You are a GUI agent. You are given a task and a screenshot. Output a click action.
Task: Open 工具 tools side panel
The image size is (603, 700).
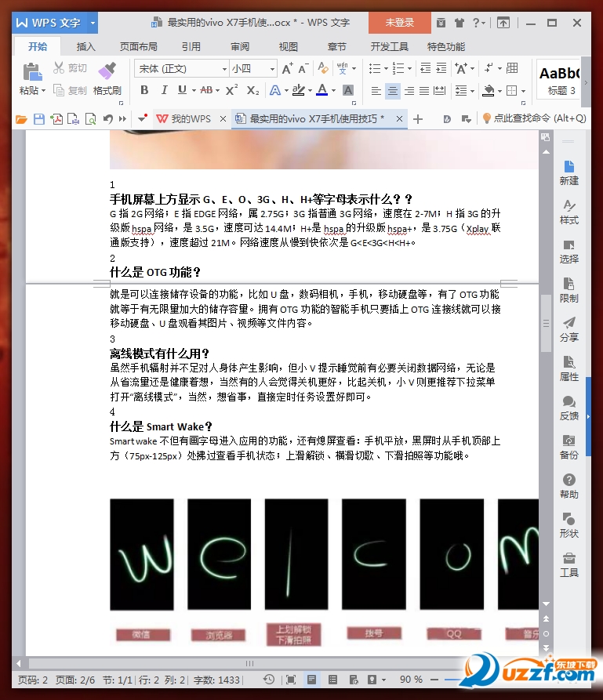(568, 564)
